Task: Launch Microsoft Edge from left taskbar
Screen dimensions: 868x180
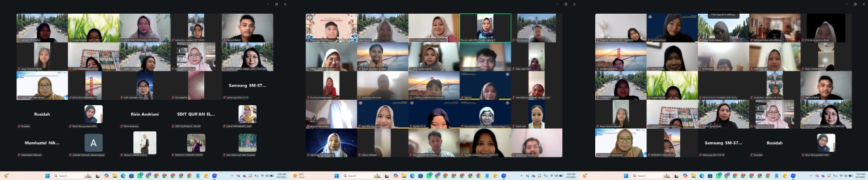Action: (123, 176)
